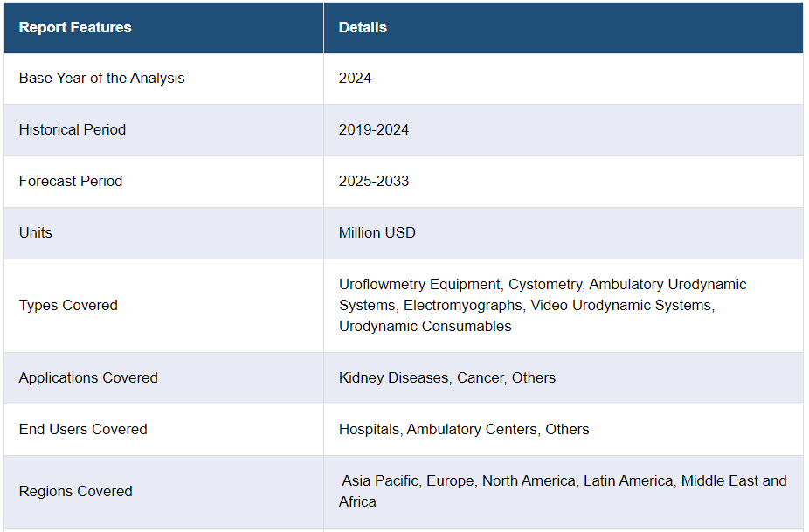Click the Video Urodynamic Systems text

[x=621, y=306]
